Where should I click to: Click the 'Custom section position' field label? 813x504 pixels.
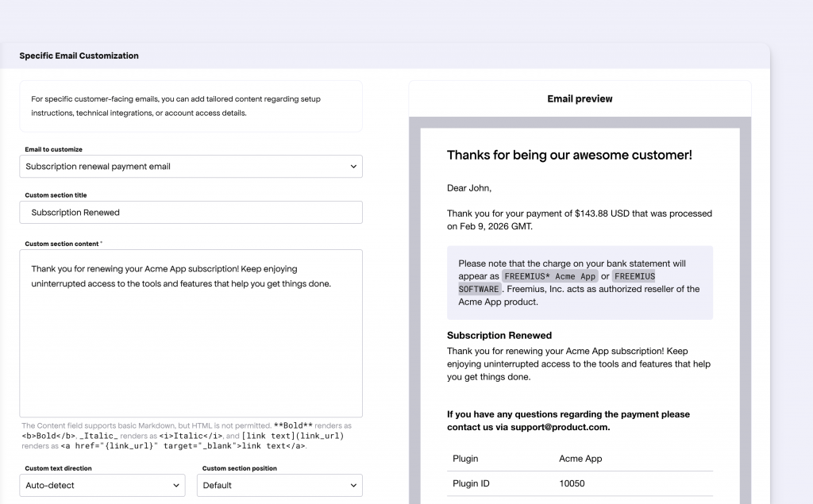point(240,468)
